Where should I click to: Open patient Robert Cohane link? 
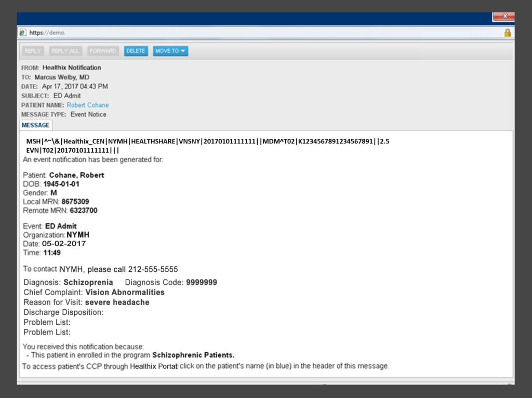coord(87,105)
